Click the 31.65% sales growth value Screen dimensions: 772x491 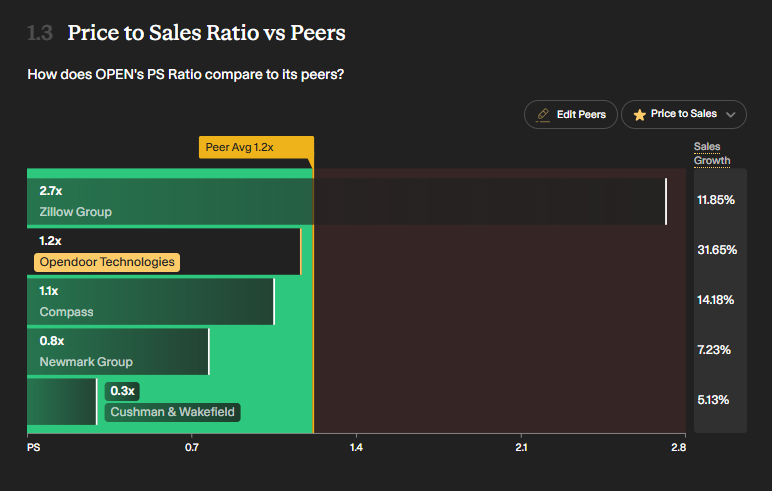pyautogui.click(x=717, y=250)
